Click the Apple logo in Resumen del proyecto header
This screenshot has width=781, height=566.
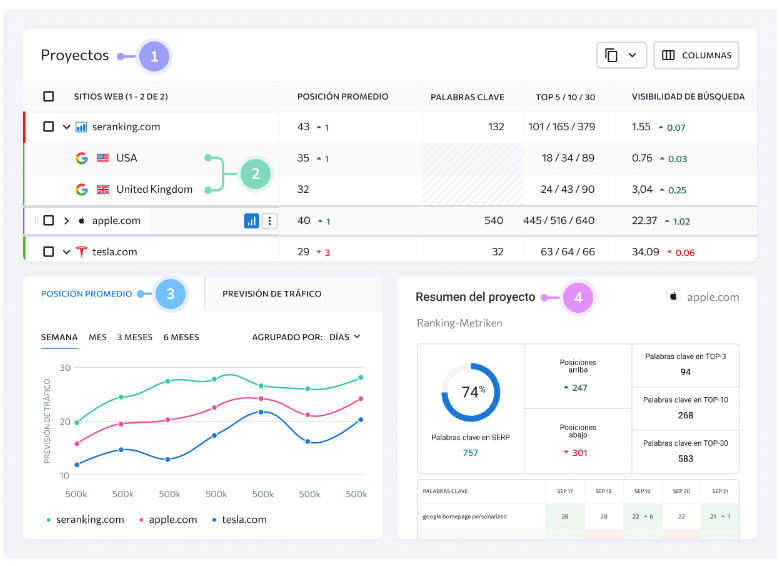pyautogui.click(x=673, y=297)
